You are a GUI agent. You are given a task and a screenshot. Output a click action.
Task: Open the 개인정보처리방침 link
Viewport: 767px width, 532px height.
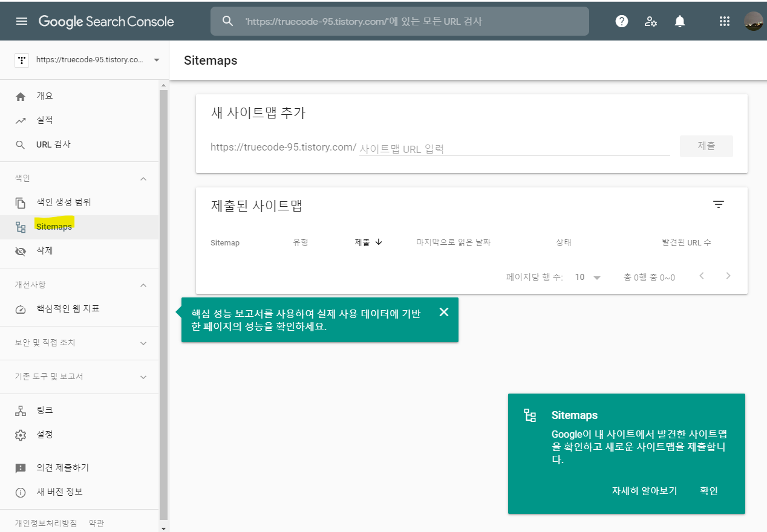pyautogui.click(x=46, y=523)
